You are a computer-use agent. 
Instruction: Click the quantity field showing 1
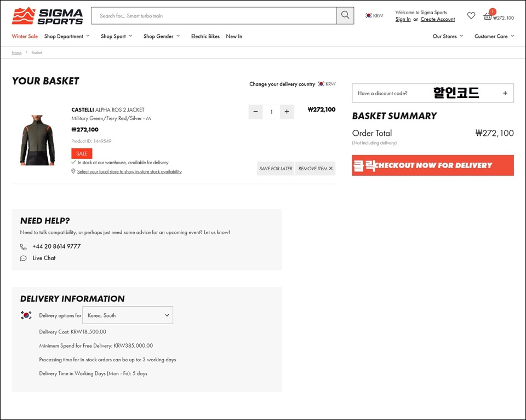point(271,112)
